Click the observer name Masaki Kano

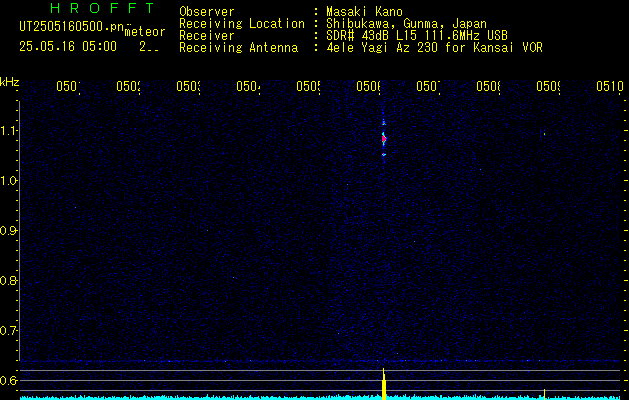[364, 11]
